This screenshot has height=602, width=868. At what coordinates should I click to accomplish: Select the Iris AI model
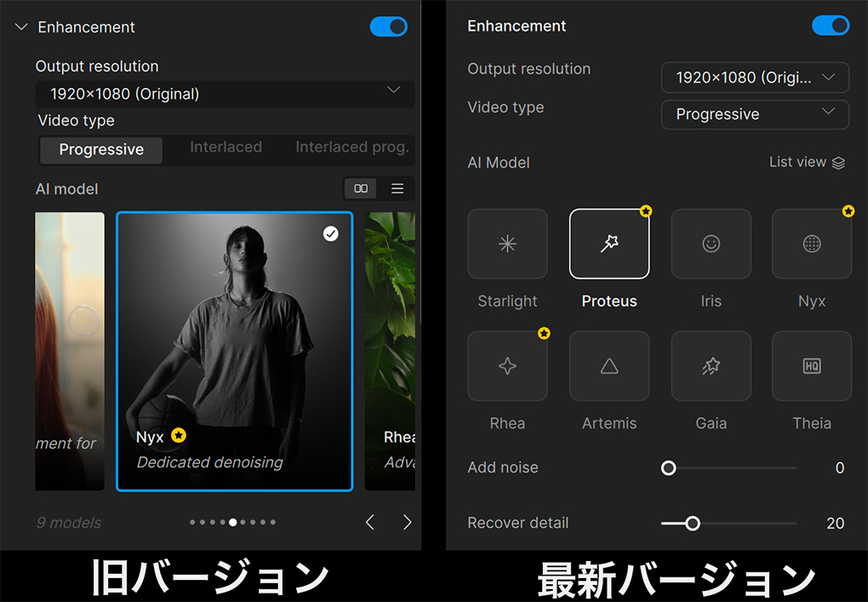click(711, 244)
